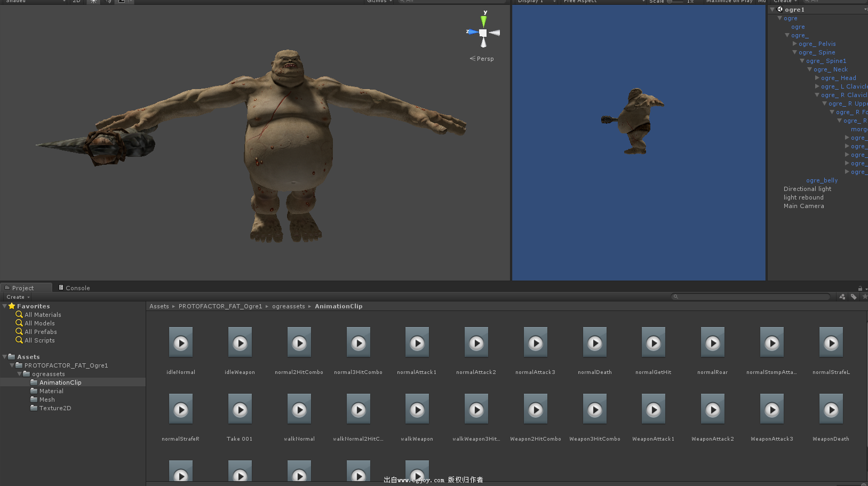Select the normal2HitCombo clip icon
This screenshot has width=868, height=486.
point(299,342)
